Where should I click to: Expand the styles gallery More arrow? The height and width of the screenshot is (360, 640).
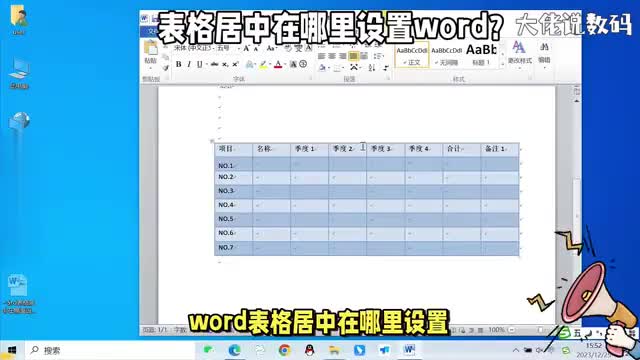pos(502,63)
